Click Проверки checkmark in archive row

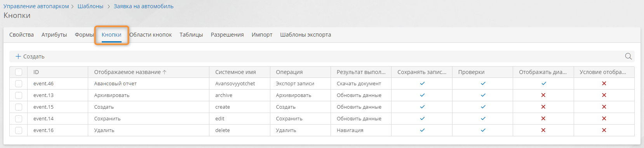point(483,95)
